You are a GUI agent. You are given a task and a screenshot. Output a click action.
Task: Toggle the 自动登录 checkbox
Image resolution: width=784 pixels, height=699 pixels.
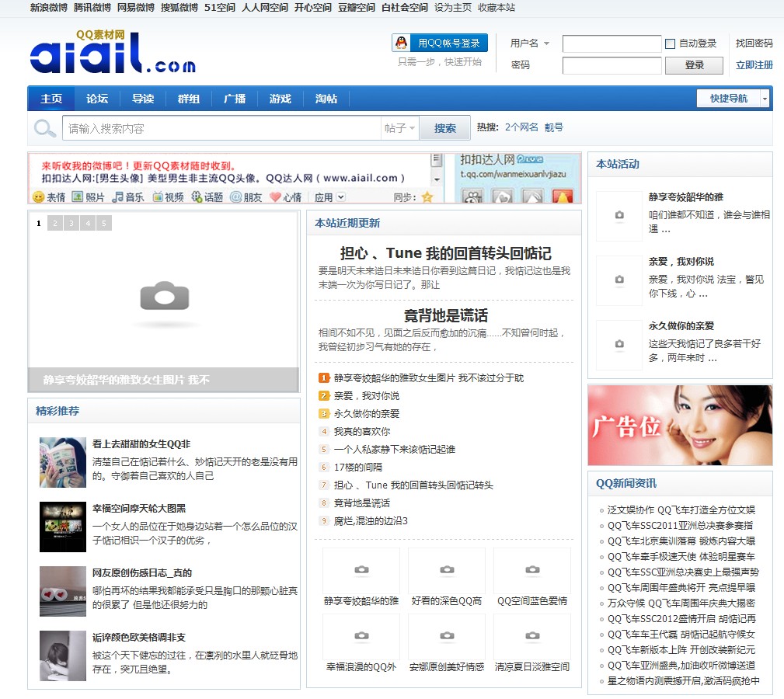tap(671, 43)
